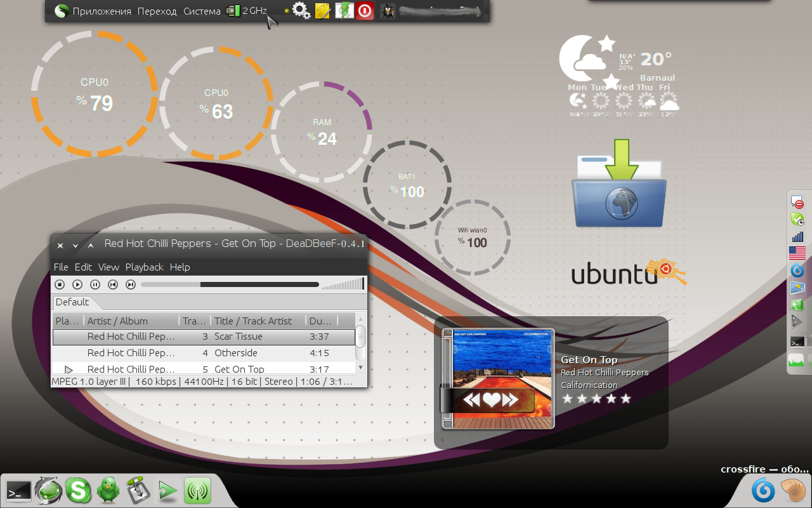
Task: Select the Scar Tissue track row
Action: click(204, 337)
